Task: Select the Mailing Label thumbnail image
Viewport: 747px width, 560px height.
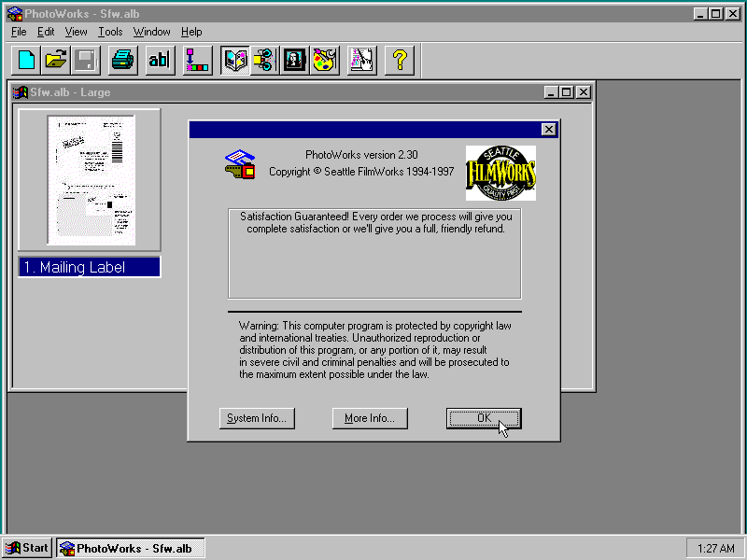Action: click(x=91, y=180)
